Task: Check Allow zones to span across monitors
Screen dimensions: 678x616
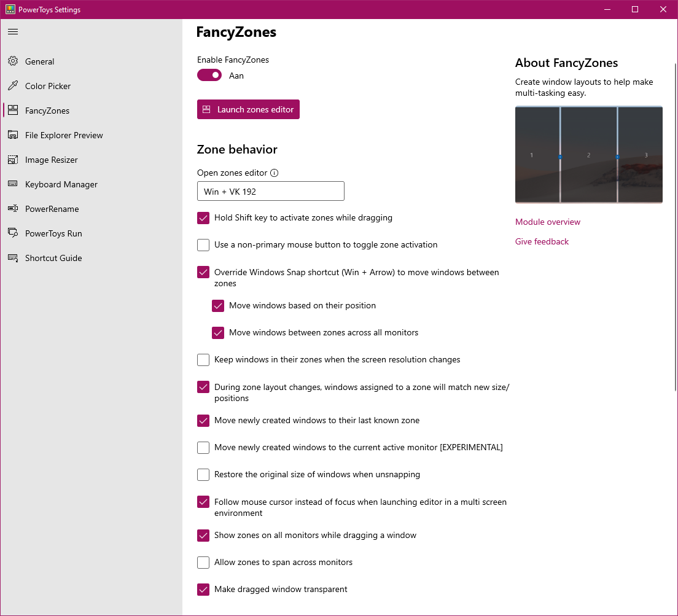Action: (x=203, y=563)
